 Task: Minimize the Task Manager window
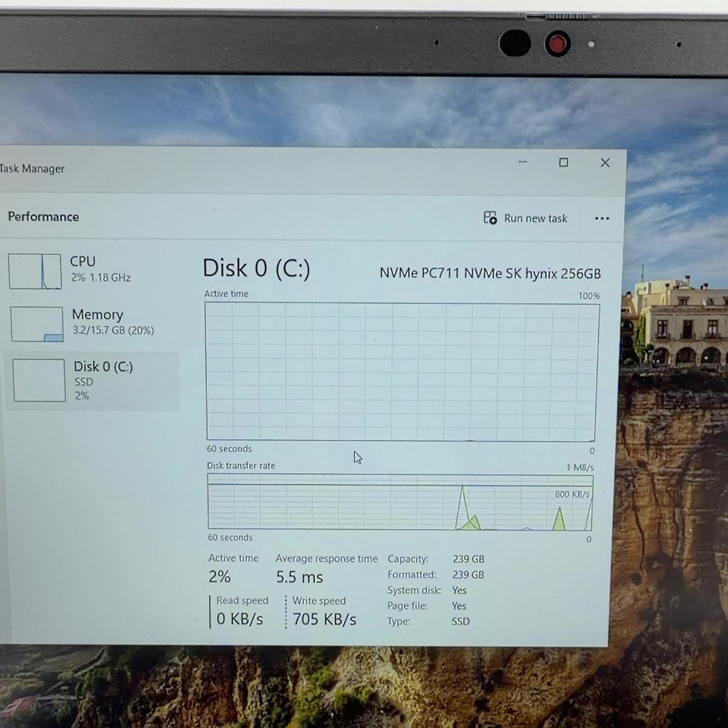click(x=522, y=162)
